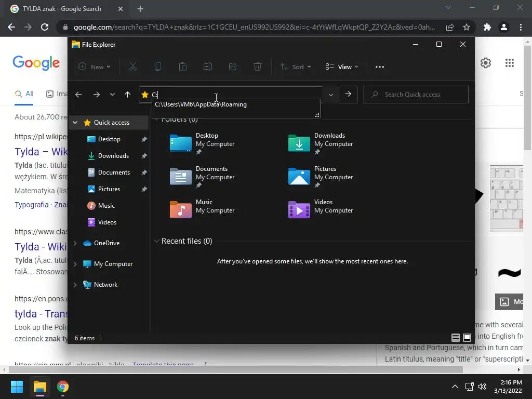Open the volume speaker tray icon

(482, 387)
